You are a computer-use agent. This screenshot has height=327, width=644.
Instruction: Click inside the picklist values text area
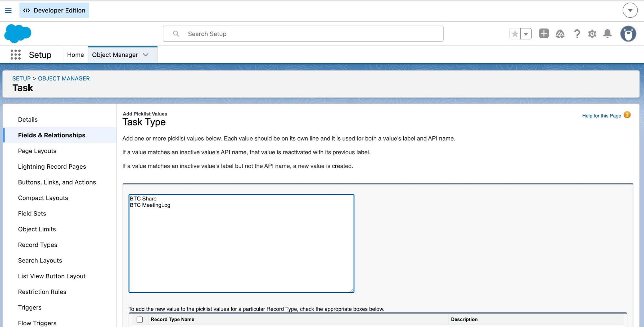coord(241,243)
